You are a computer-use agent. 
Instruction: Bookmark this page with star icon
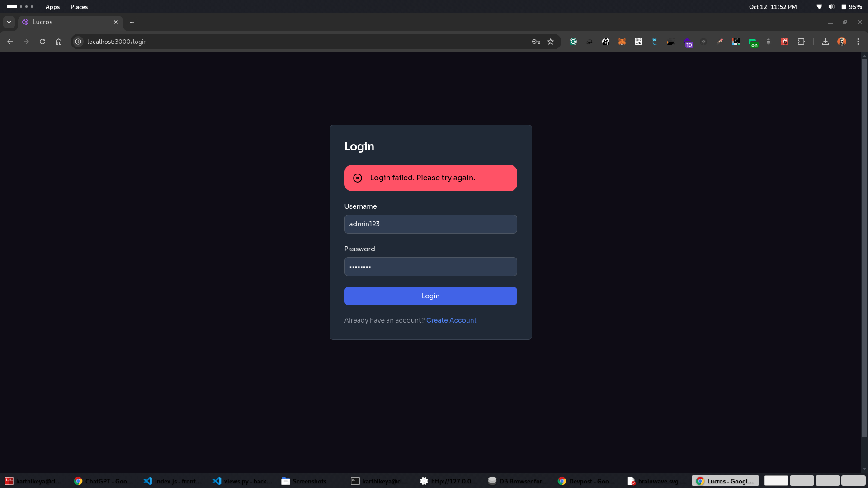pos(551,42)
